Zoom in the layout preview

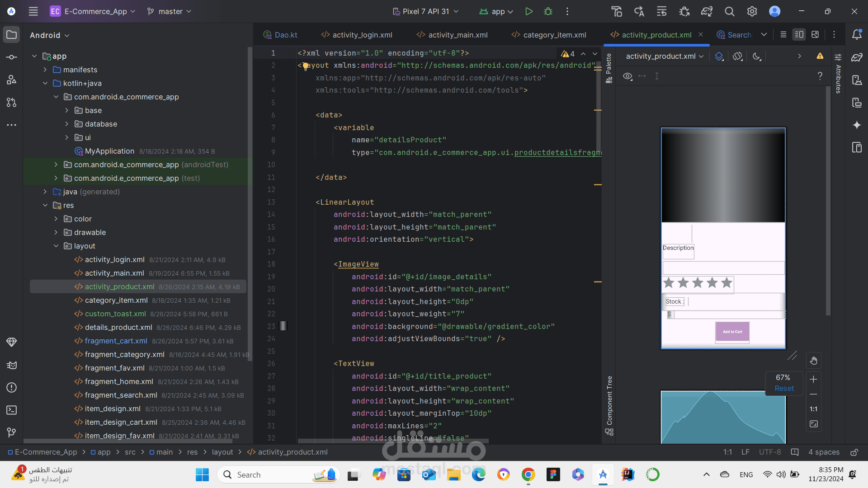pos(813,379)
